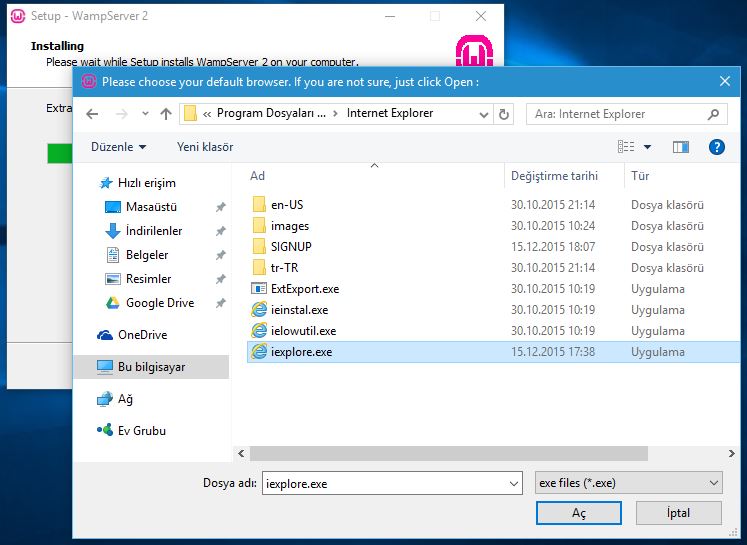Open help with the question mark icon
The height and width of the screenshot is (545, 747).
coord(717,147)
